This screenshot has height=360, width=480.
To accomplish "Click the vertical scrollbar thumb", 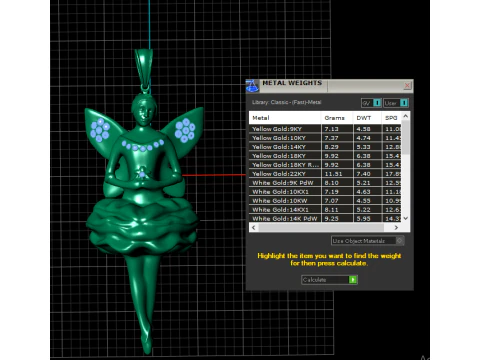I will [x=406, y=137].
